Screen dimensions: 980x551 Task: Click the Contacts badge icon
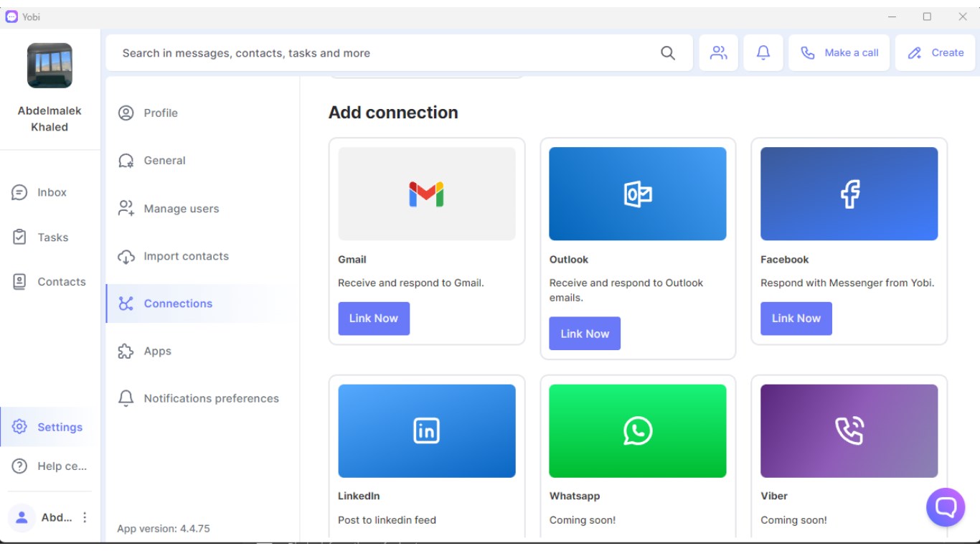tap(19, 281)
